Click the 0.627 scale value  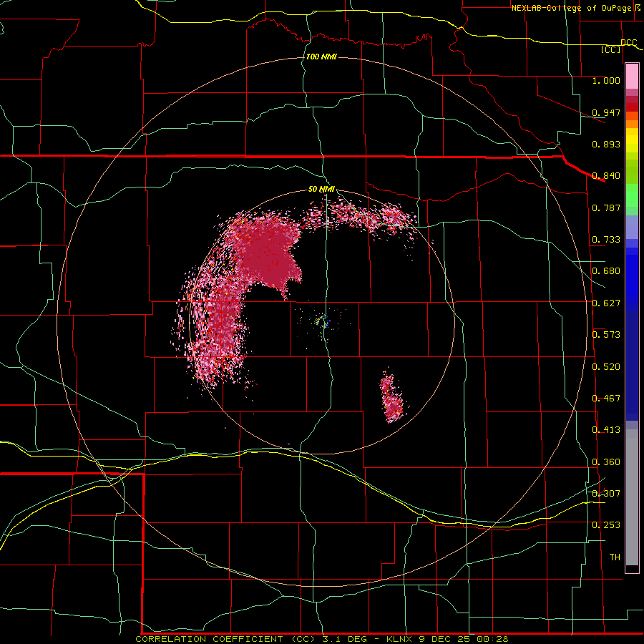[606, 303]
